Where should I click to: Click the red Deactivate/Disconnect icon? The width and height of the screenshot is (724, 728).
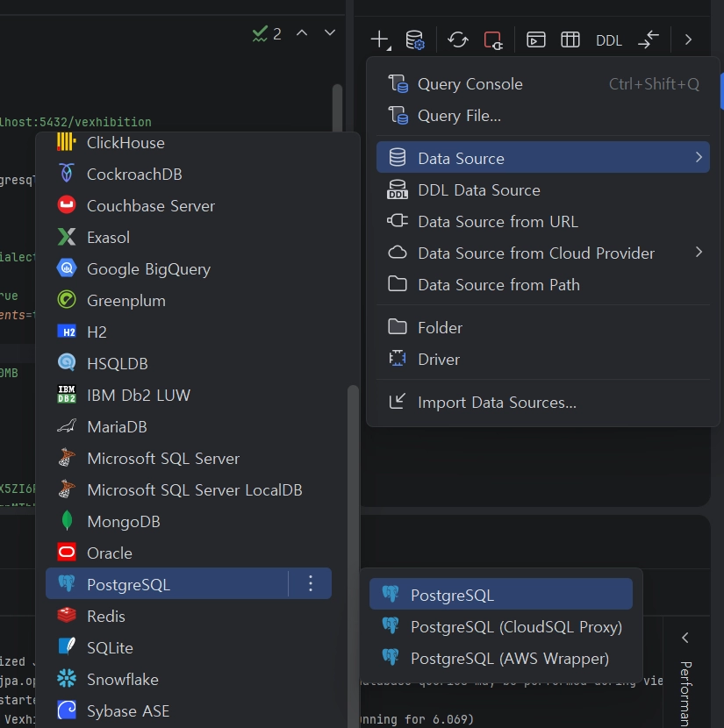[493, 40]
